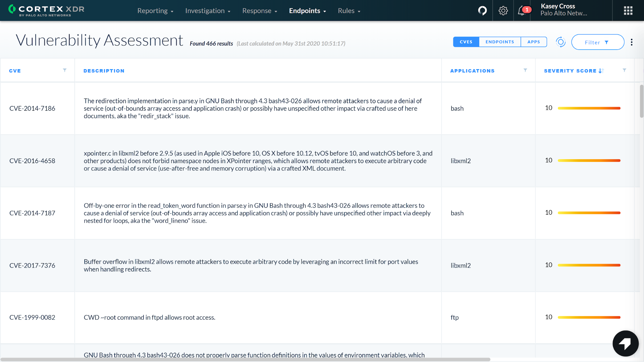Expand the Investigation menu
Image resolution: width=644 pixels, height=362 pixels.
pos(207,11)
